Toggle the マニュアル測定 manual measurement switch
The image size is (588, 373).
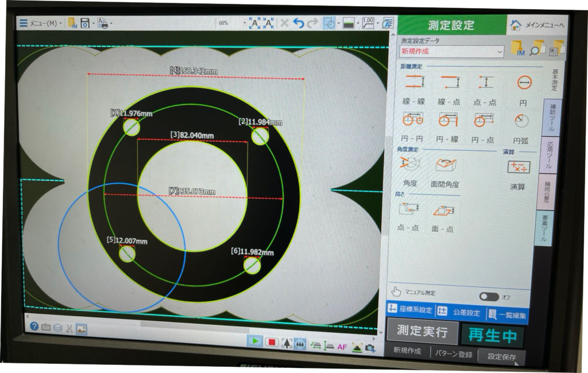point(489,297)
